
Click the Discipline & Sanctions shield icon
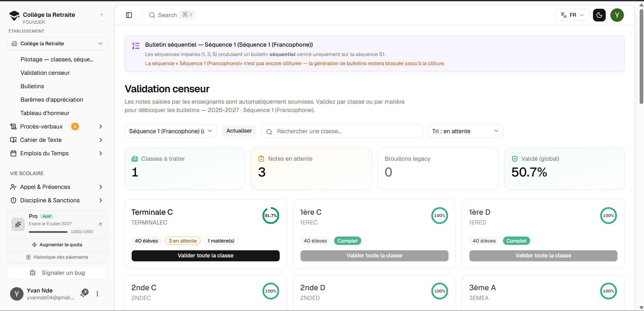pos(13,200)
